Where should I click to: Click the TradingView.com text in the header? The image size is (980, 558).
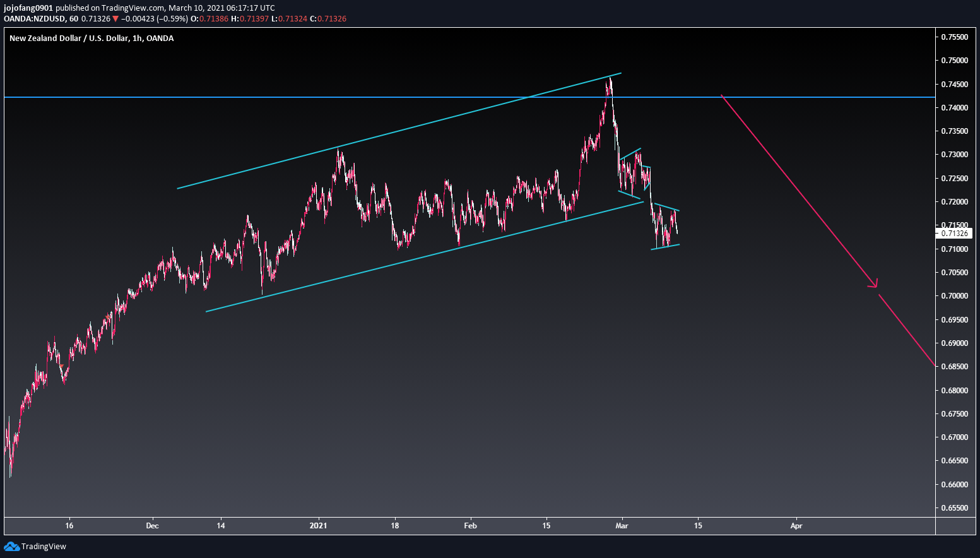(x=133, y=8)
